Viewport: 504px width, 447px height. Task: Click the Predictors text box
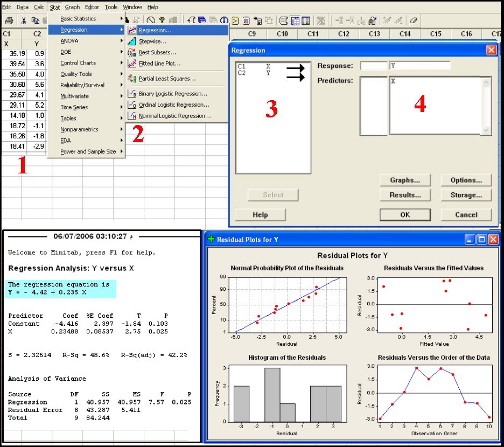(x=435, y=106)
